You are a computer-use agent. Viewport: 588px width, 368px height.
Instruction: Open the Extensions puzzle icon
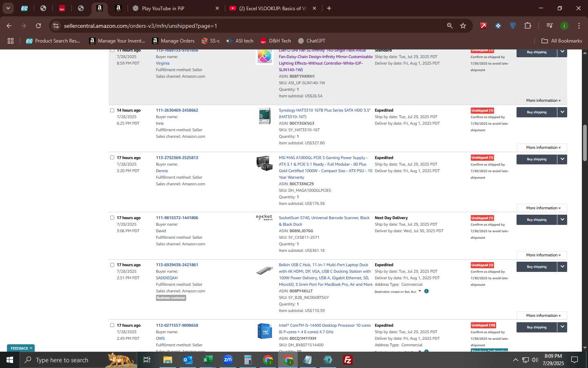528,26
